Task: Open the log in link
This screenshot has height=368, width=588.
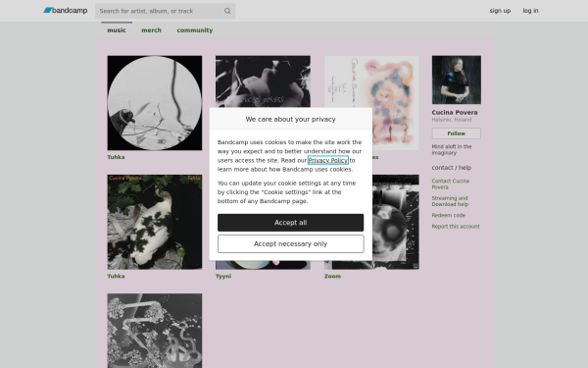Action: tap(530, 11)
